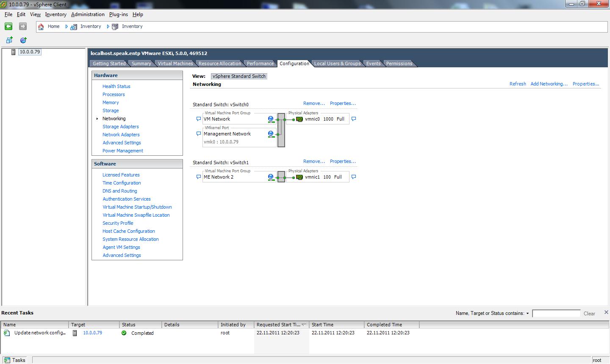Click the host icon in task Target column
Screen dimensions: 610x364
[75, 333]
